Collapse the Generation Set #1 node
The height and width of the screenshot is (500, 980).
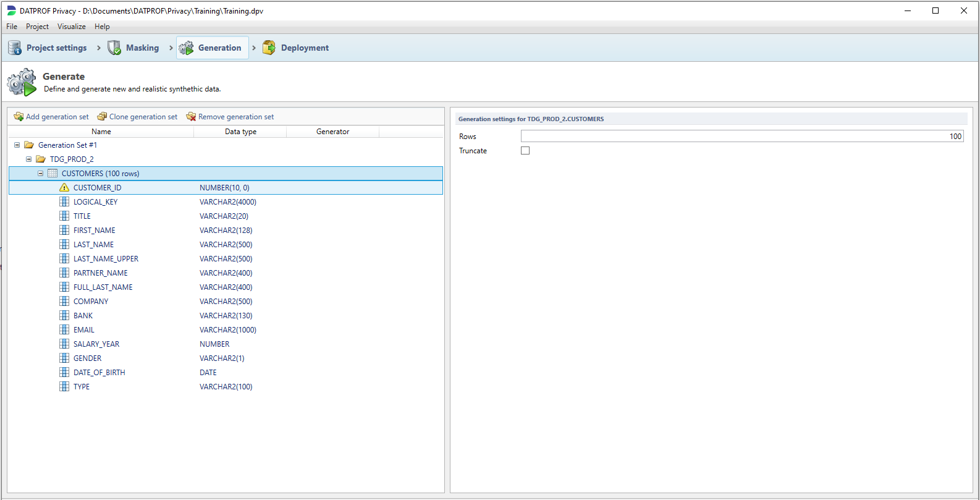[x=17, y=145]
